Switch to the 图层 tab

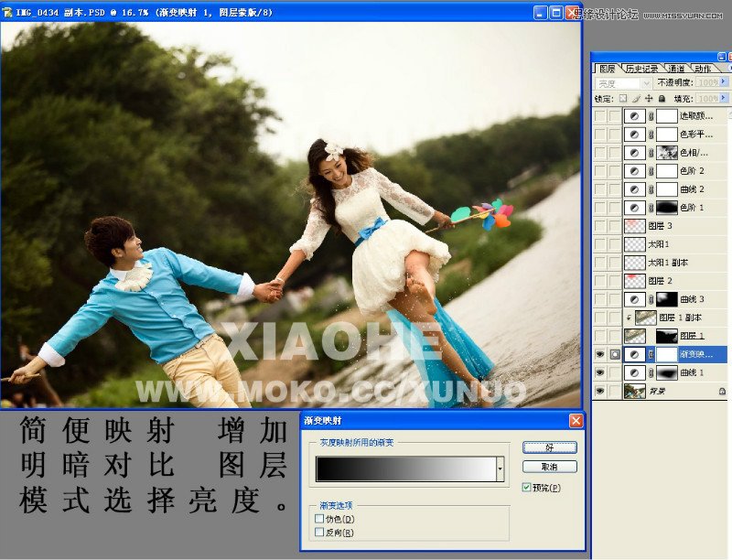click(x=607, y=69)
